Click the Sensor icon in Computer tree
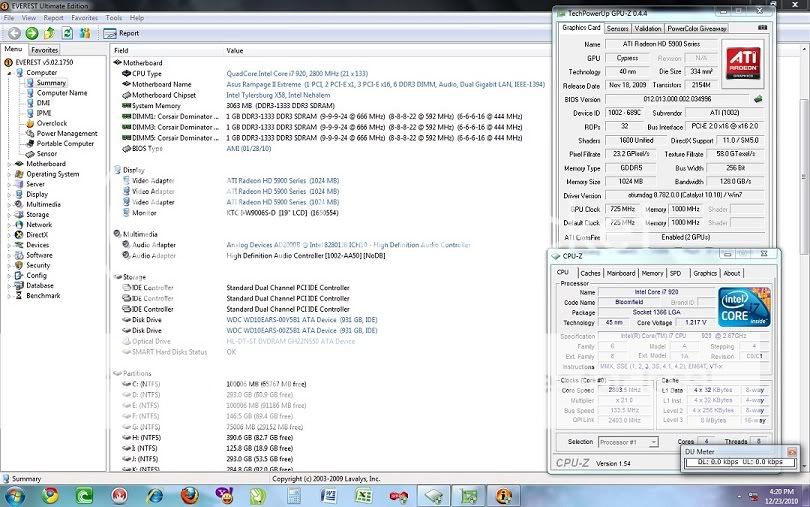This screenshot has width=810, height=507. (x=30, y=154)
